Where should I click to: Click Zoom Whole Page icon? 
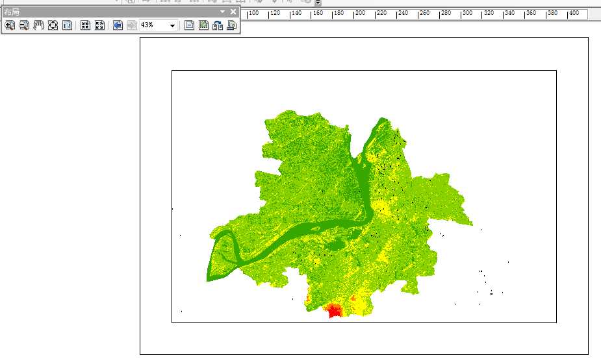(53, 25)
